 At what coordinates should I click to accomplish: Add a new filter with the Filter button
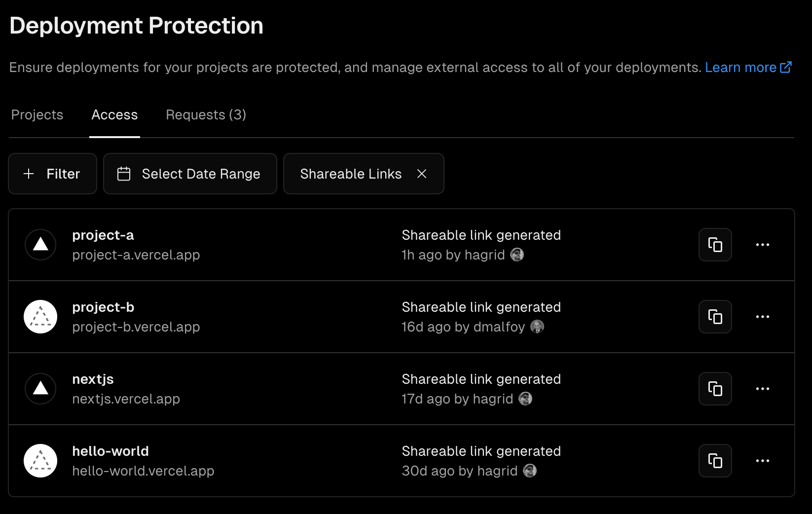52,174
